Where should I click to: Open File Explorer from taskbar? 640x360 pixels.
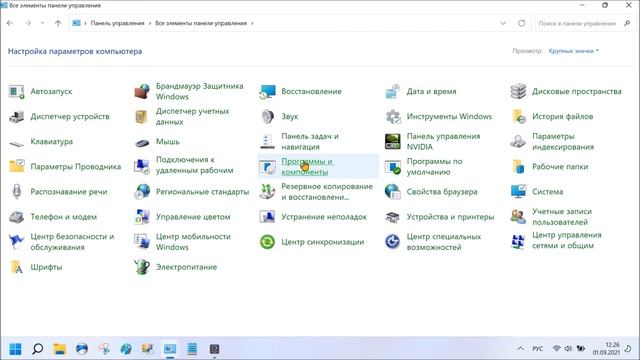pos(60,349)
